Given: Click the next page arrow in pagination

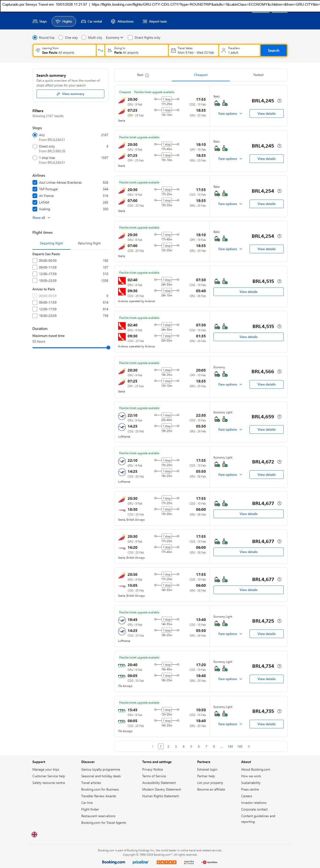Looking at the screenshot, I should coord(249,746).
